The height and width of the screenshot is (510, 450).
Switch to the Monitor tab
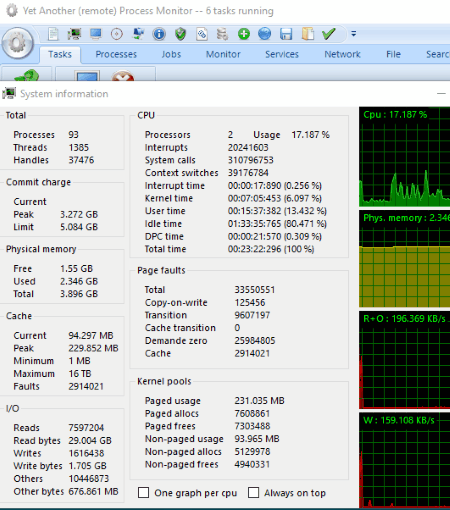point(223,54)
